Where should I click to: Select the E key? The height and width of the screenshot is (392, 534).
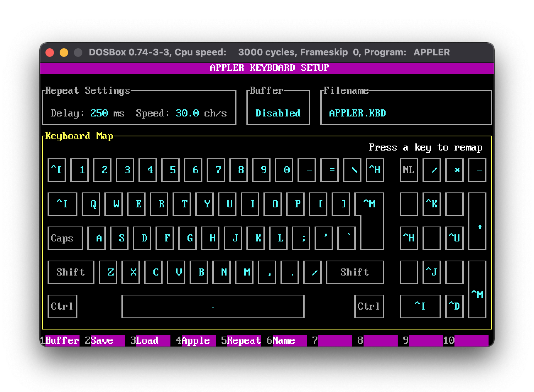pyautogui.click(x=136, y=204)
